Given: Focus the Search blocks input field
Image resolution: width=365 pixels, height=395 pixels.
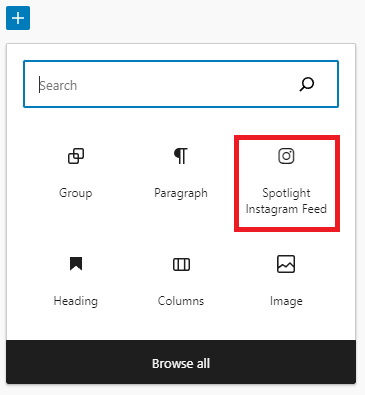Looking at the screenshot, I should [181, 84].
